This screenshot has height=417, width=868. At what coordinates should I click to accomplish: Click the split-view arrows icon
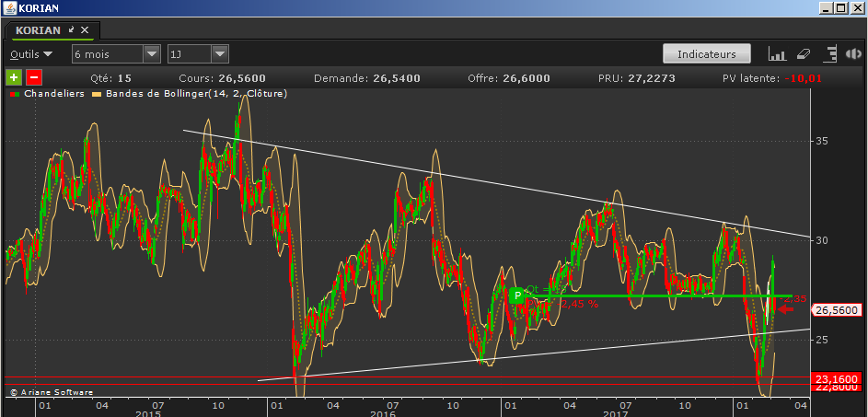pyautogui.click(x=854, y=53)
